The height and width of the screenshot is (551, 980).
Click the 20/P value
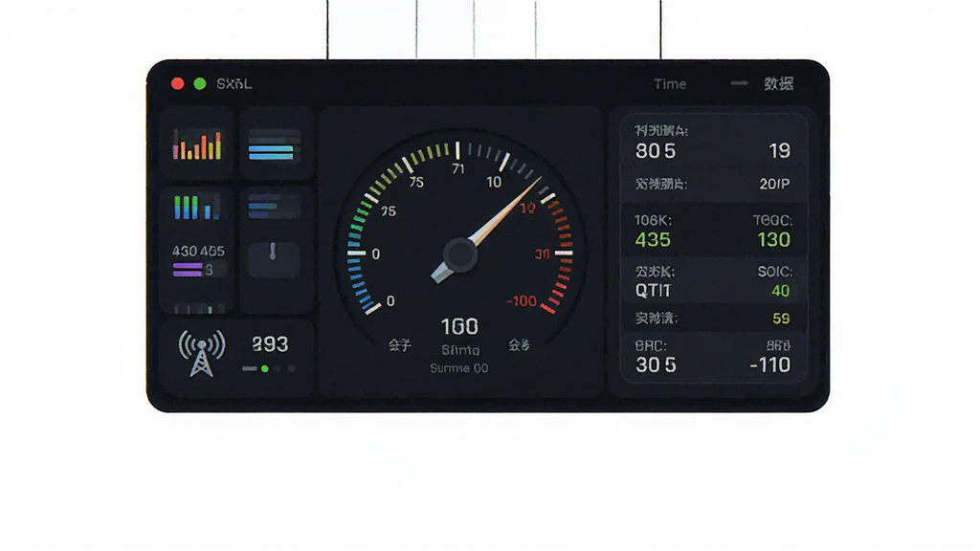(774, 185)
